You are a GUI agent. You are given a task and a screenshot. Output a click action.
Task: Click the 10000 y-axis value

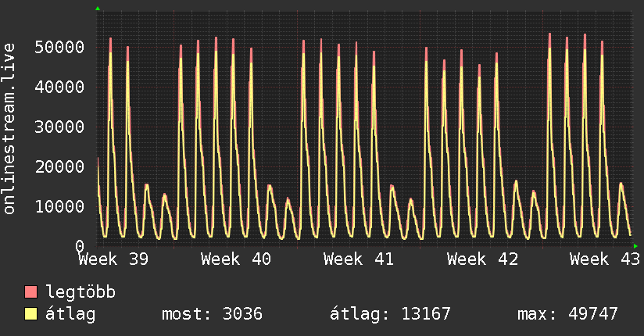click(59, 206)
